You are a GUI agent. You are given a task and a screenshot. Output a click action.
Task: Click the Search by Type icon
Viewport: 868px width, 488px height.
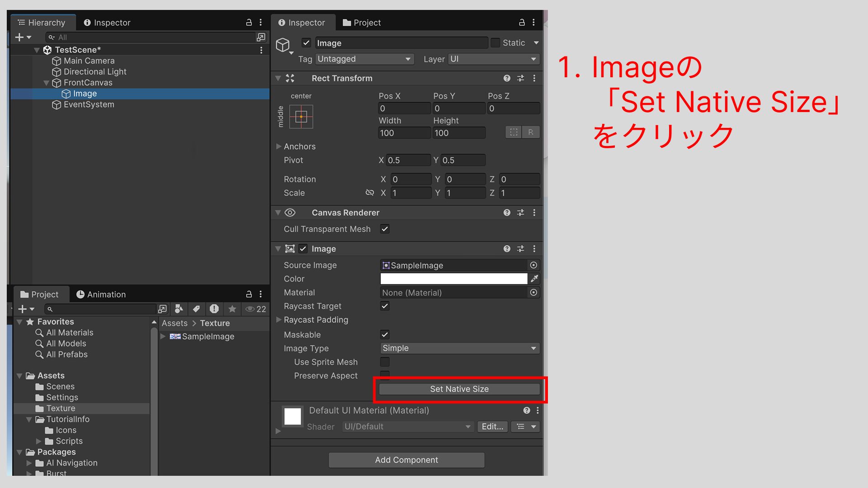[x=179, y=309]
